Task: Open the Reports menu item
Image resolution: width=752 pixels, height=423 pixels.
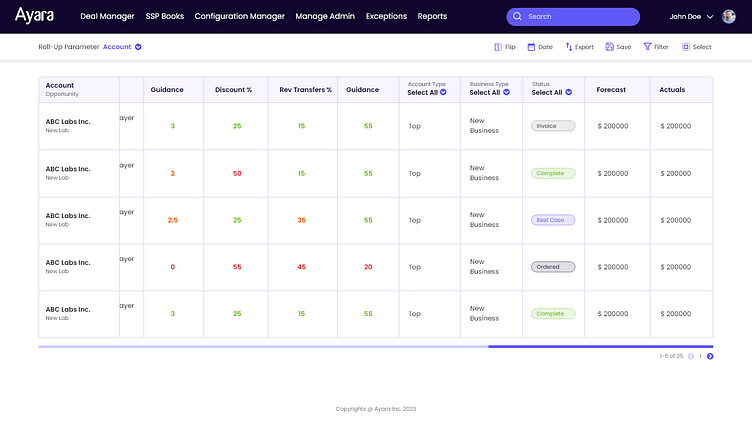Action: click(432, 17)
